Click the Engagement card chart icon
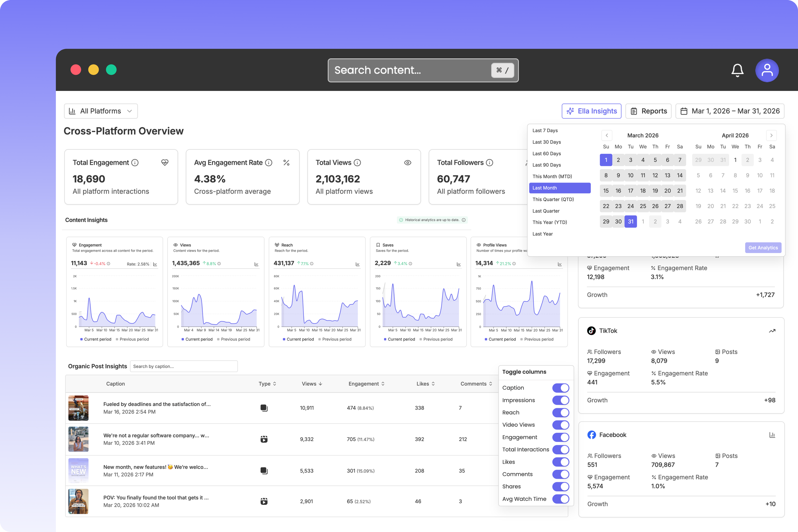This screenshot has width=798, height=532. [155, 264]
